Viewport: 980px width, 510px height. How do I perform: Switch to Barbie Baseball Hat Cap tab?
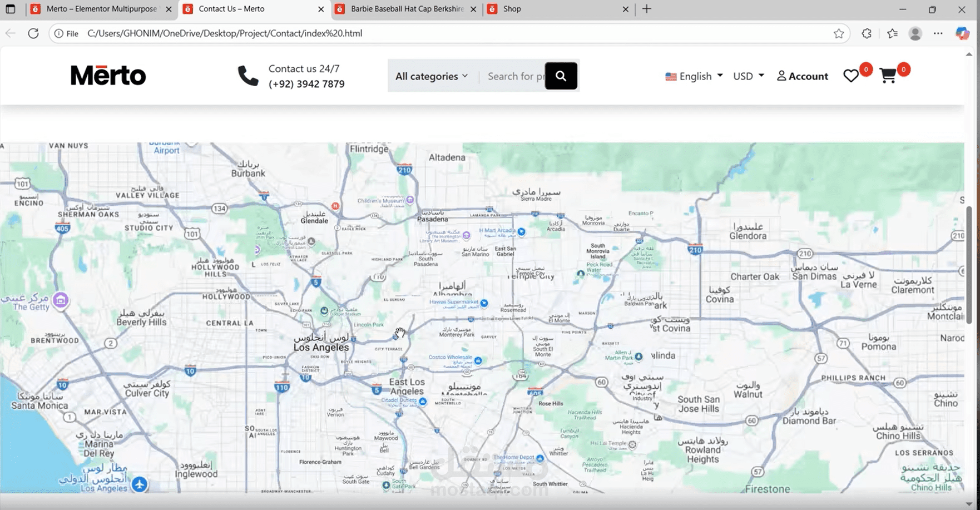pos(407,9)
